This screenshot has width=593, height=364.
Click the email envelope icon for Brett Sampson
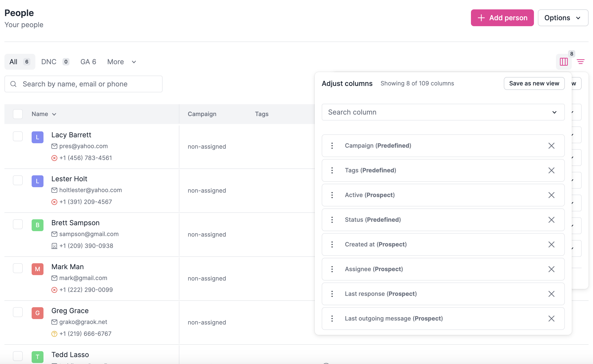click(x=54, y=234)
